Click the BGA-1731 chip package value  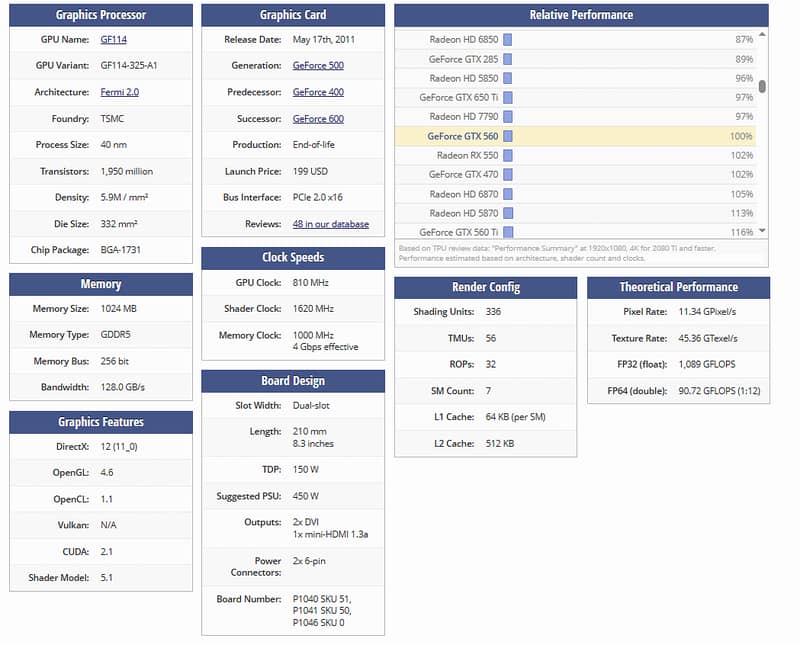pos(120,250)
